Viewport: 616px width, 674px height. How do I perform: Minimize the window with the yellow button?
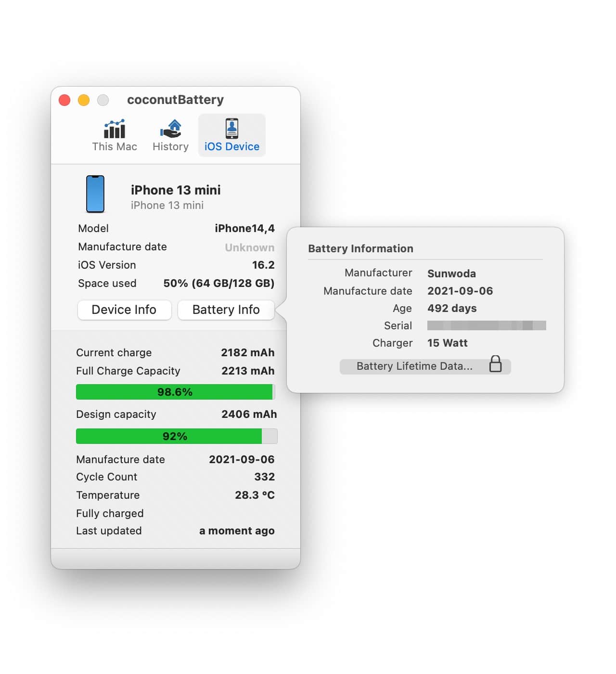[84, 100]
